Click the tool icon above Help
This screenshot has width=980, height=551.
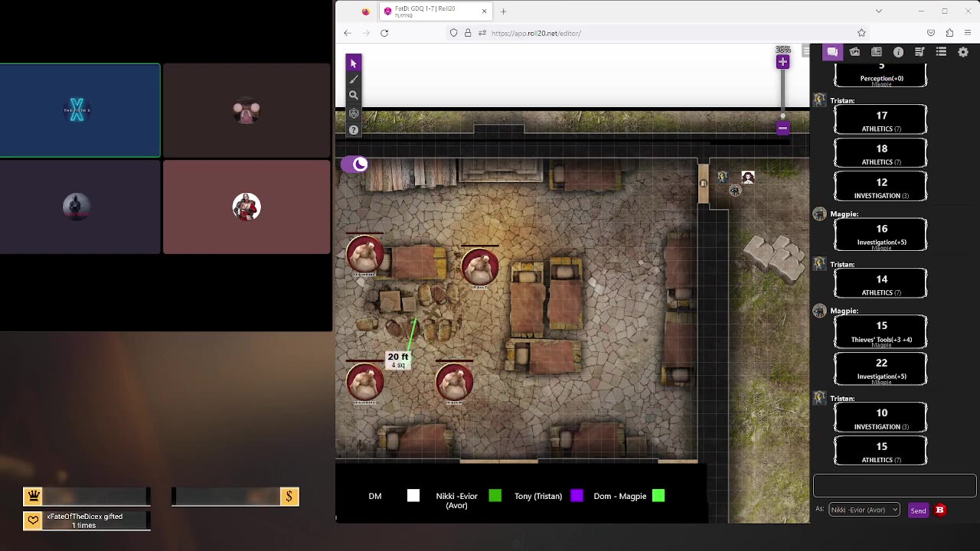click(353, 112)
